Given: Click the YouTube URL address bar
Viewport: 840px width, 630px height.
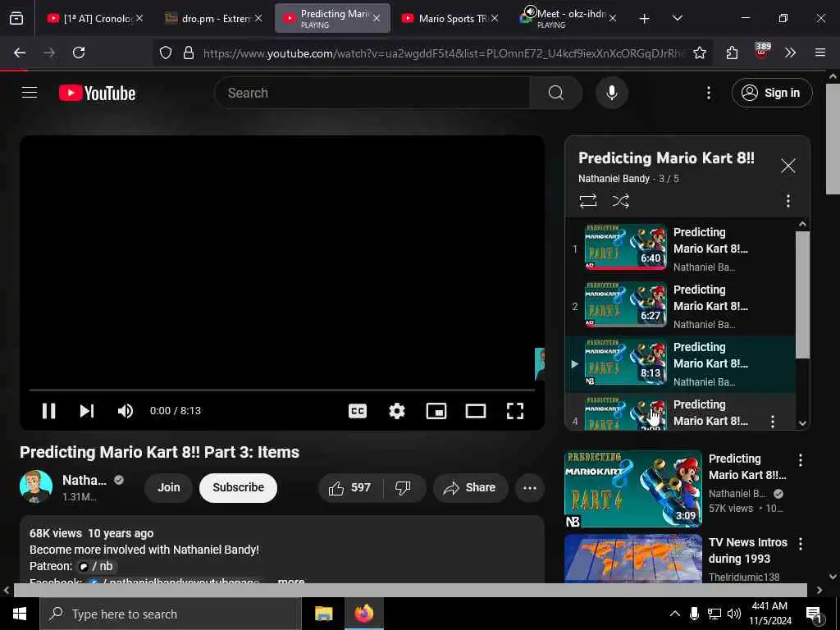Looking at the screenshot, I should 444,53.
